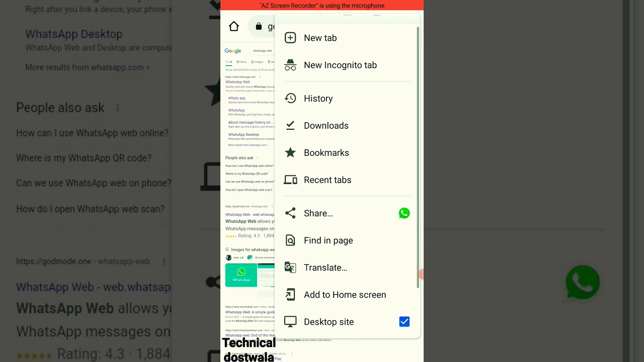Expand 'How do I open WhatsApp web scan?'
Viewport: 644px width, 362px height.
(249, 190)
